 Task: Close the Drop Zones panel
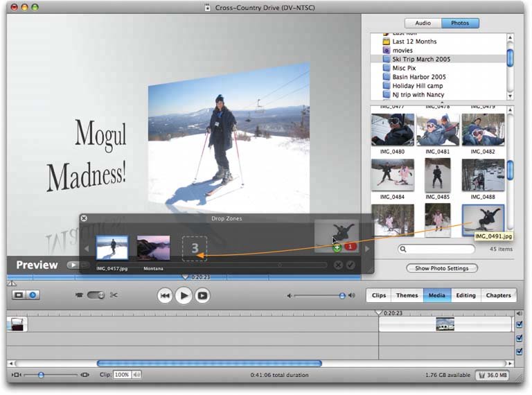[x=84, y=218]
